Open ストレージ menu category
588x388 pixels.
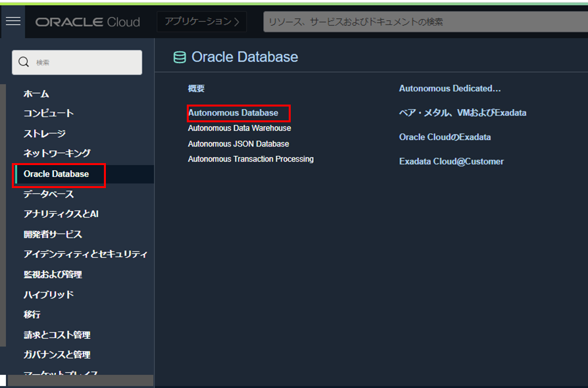[x=45, y=133]
